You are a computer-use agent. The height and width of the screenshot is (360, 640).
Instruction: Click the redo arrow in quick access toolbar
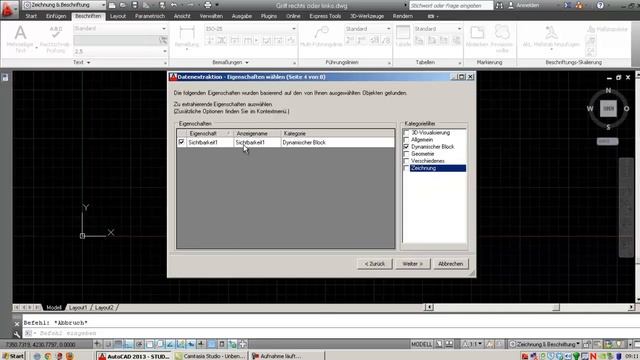coord(191,5)
